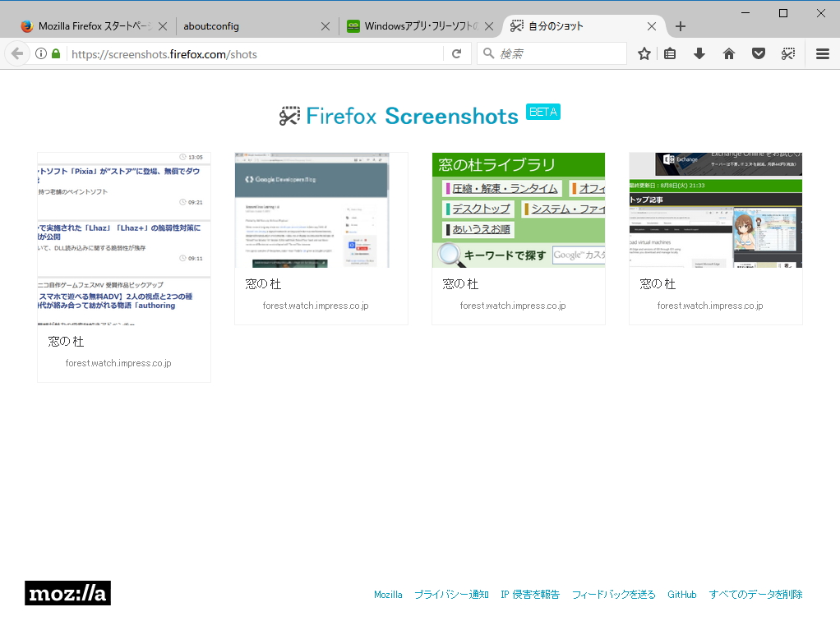Image resolution: width=840 pixels, height=630 pixels.
Task: Close the about:config tab
Action: tap(325, 26)
